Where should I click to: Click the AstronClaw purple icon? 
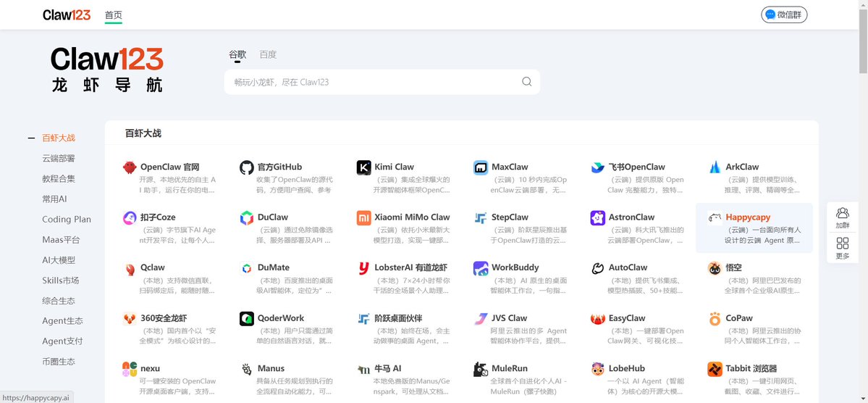coord(598,218)
